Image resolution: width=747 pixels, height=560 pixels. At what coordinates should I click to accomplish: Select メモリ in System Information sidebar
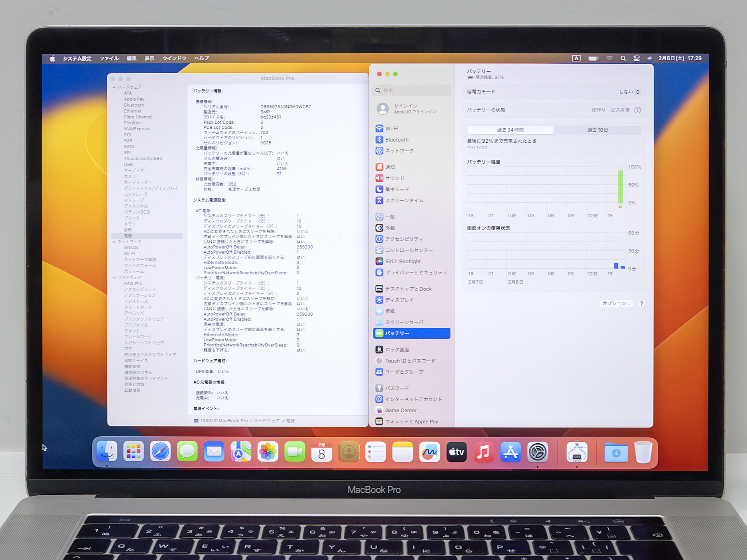pyautogui.click(x=130, y=224)
